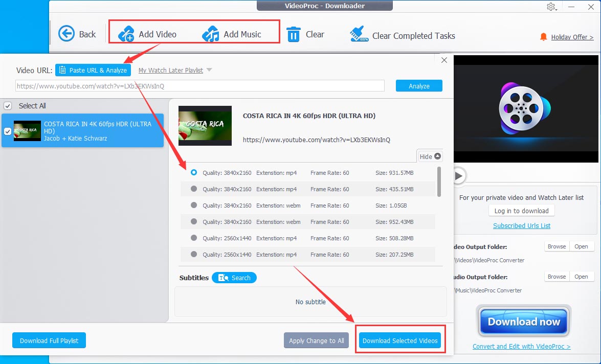Play the preview with the play button
This screenshot has height=364, width=601.
(458, 176)
